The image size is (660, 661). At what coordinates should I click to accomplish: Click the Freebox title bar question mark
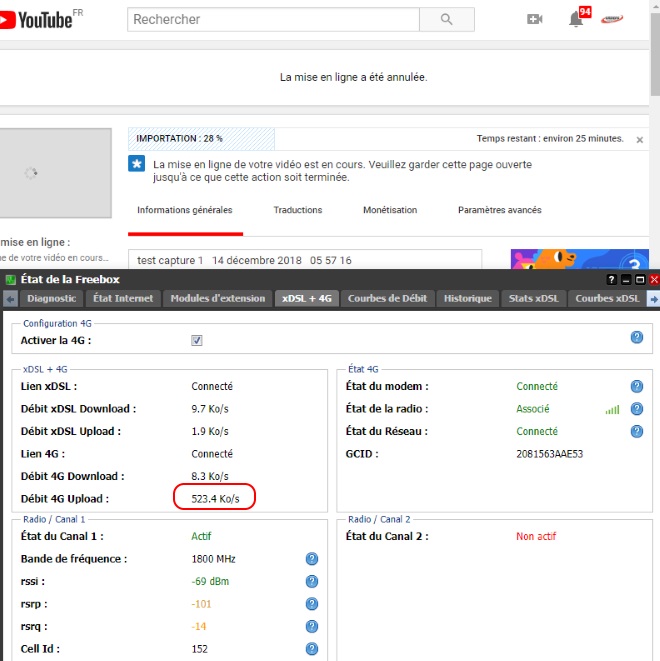coord(612,280)
